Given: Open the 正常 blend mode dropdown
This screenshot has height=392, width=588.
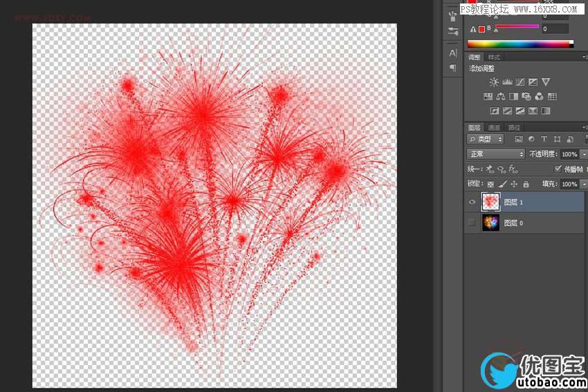Looking at the screenshot, I should tap(496, 154).
